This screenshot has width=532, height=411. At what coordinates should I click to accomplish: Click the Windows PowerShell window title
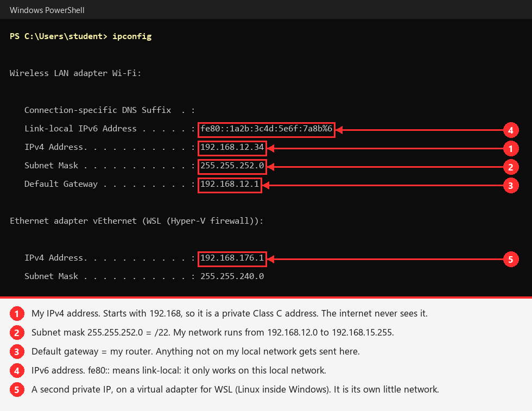(47, 10)
